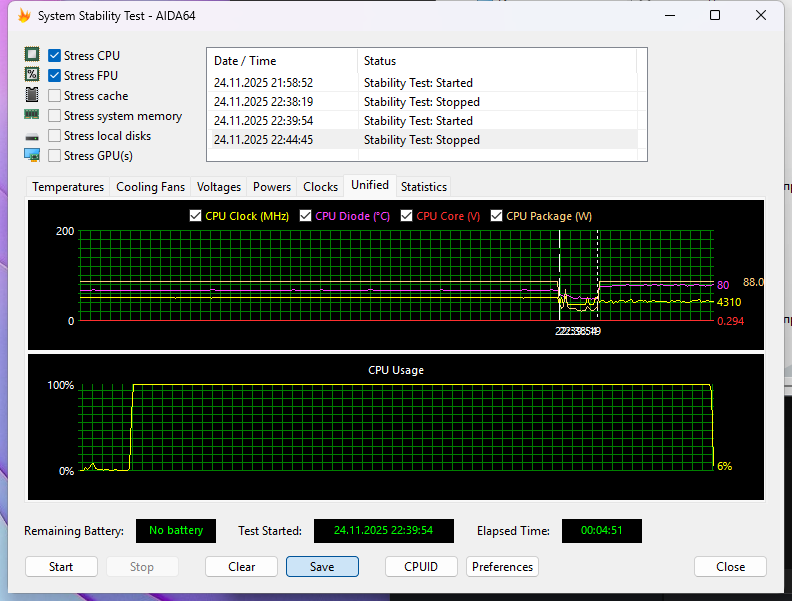Click the Save button
Viewport: 792px width, 601px height.
[322, 567]
